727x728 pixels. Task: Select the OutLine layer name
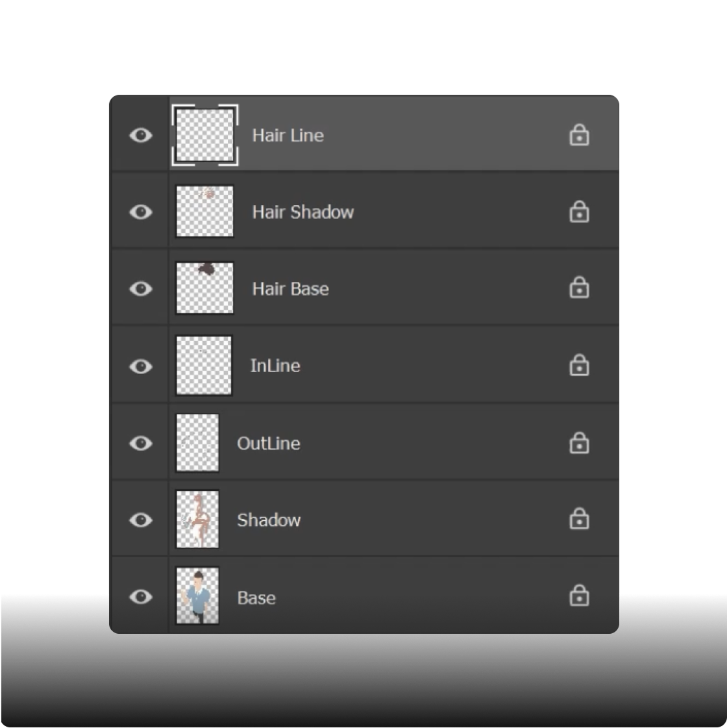click(268, 444)
